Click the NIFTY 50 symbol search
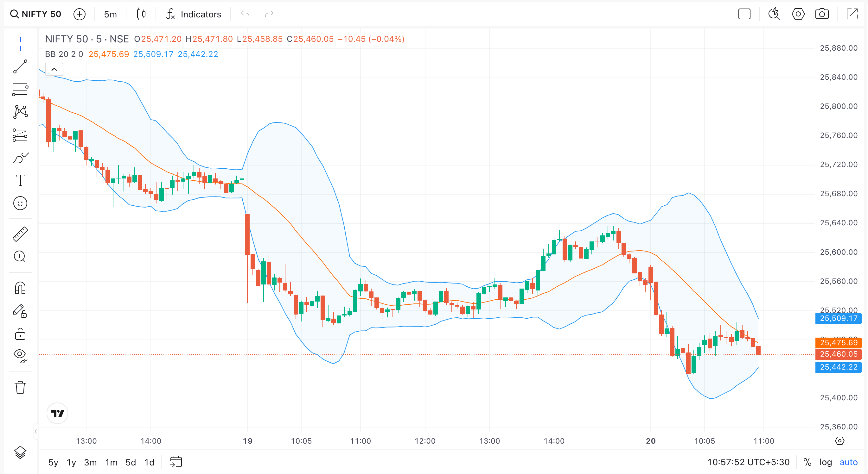This screenshot has height=474, width=868. (x=36, y=14)
